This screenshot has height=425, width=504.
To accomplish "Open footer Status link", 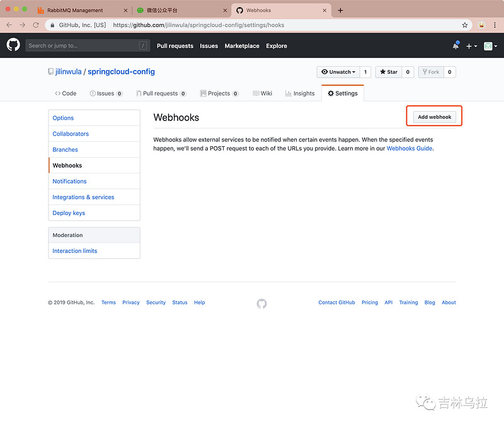I will coord(180,303).
